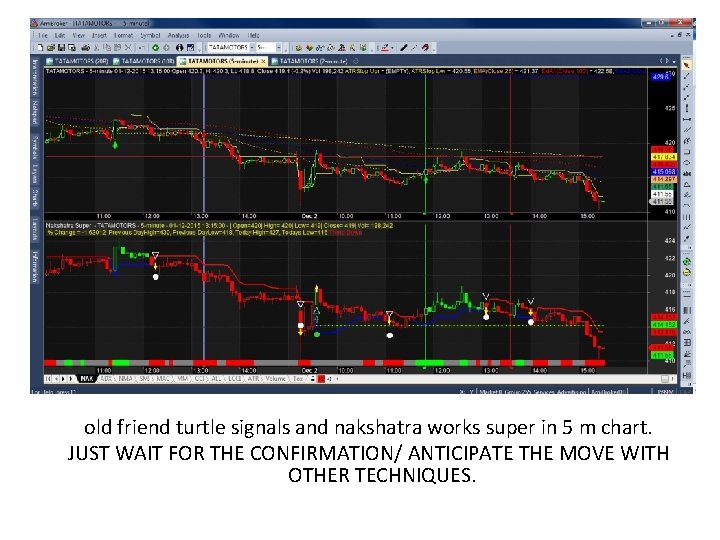Select the vertical bars cycle tool
Image resolution: width=720 pixels, height=540 pixels.
click(x=687, y=217)
